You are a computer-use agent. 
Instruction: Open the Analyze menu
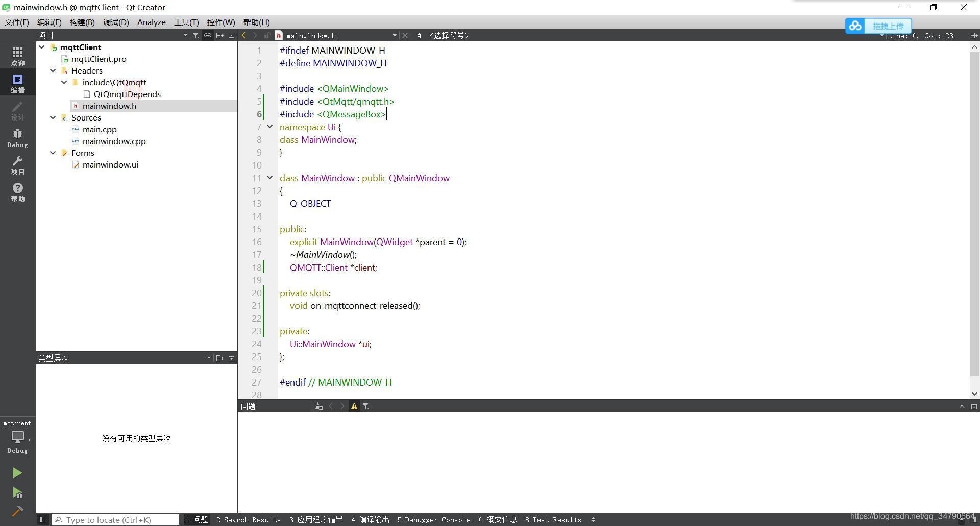(x=151, y=22)
